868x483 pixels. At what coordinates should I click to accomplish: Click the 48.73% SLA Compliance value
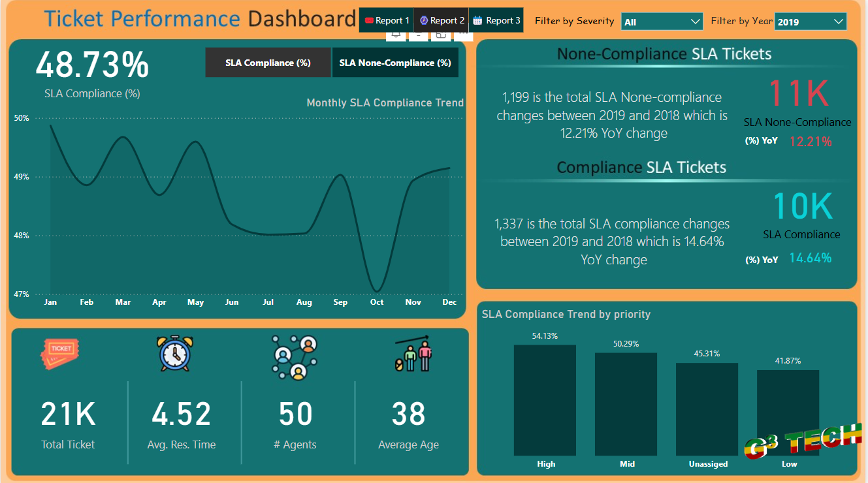pos(92,65)
